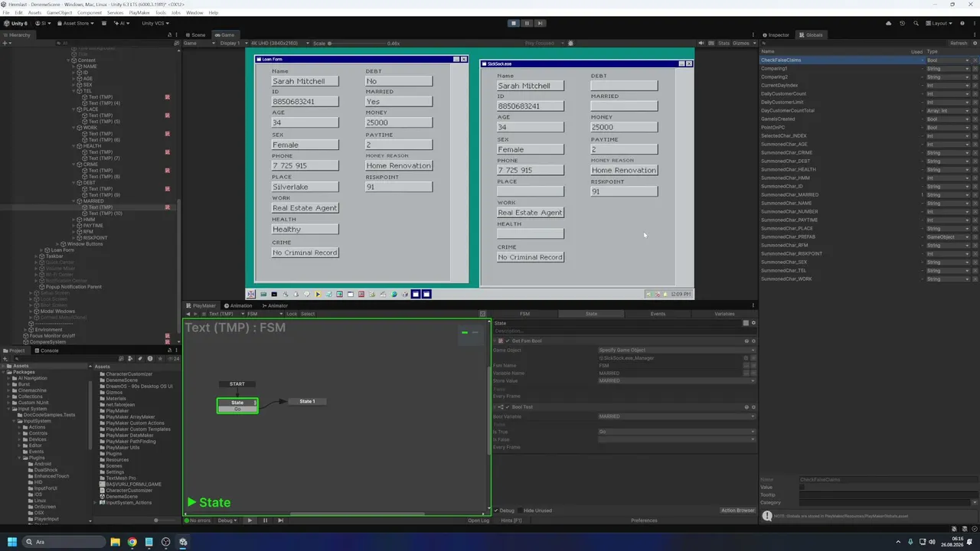Open the GameObject menu
The width and height of the screenshot is (980, 551).
(59, 13)
